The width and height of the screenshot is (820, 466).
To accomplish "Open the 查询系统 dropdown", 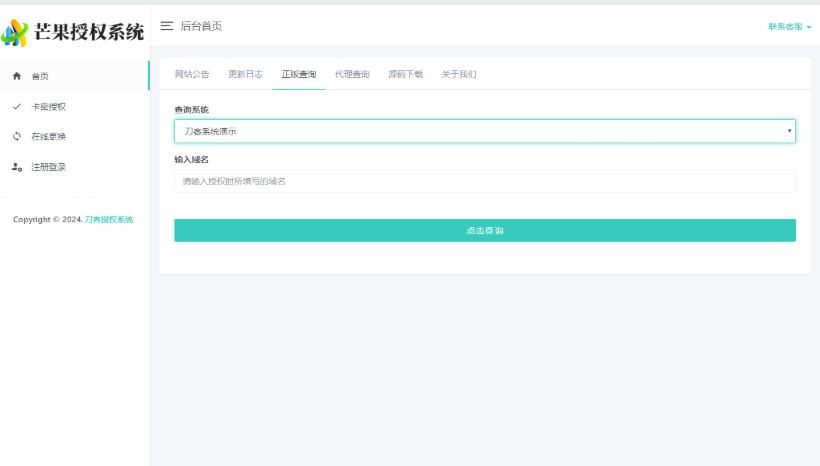I will [x=485, y=131].
